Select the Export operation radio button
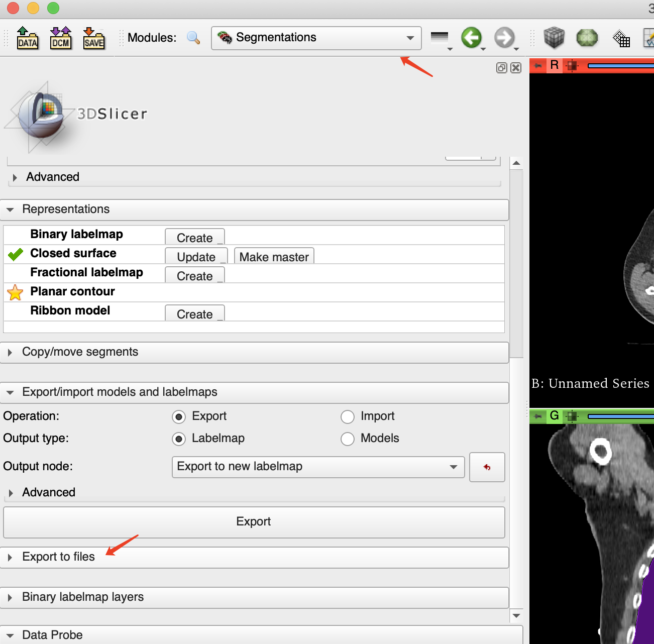The image size is (654, 644). (179, 416)
